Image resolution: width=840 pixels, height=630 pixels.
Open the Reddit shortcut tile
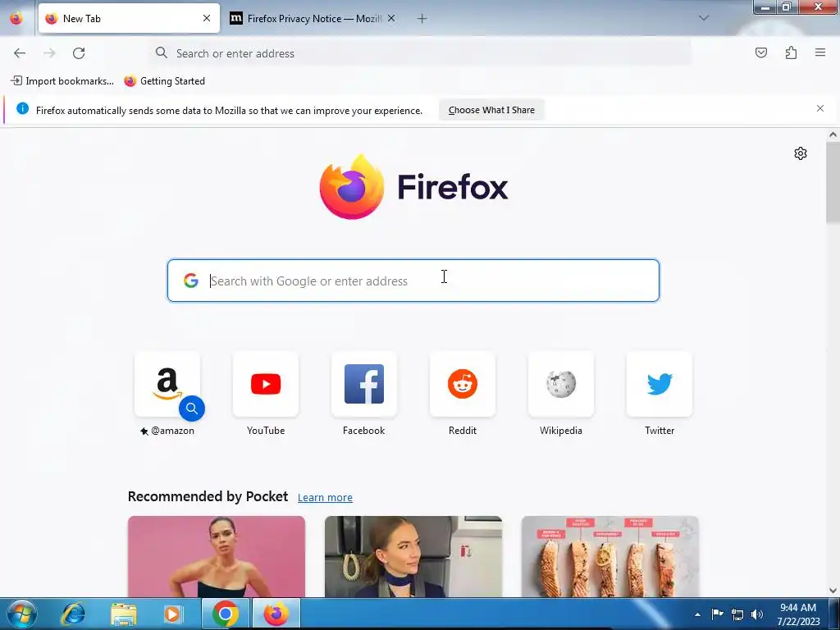click(x=463, y=384)
